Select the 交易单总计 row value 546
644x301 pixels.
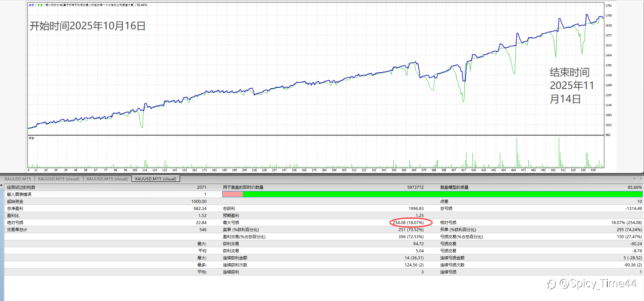pos(203,229)
